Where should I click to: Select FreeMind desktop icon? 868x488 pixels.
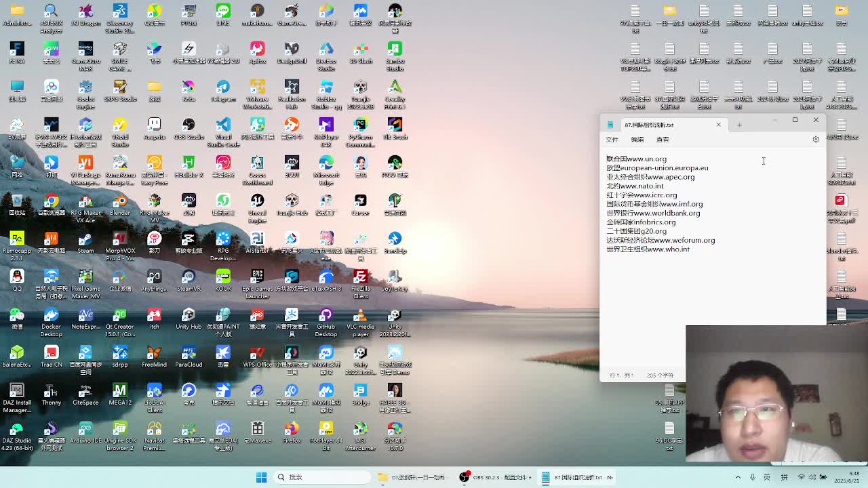[155, 357]
